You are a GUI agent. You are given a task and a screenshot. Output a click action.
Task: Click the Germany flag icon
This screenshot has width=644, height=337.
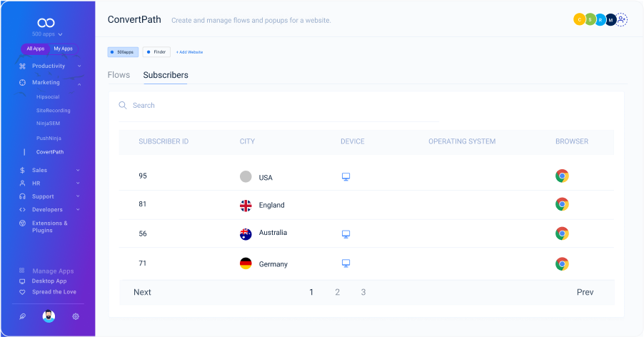(x=246, y=263)
